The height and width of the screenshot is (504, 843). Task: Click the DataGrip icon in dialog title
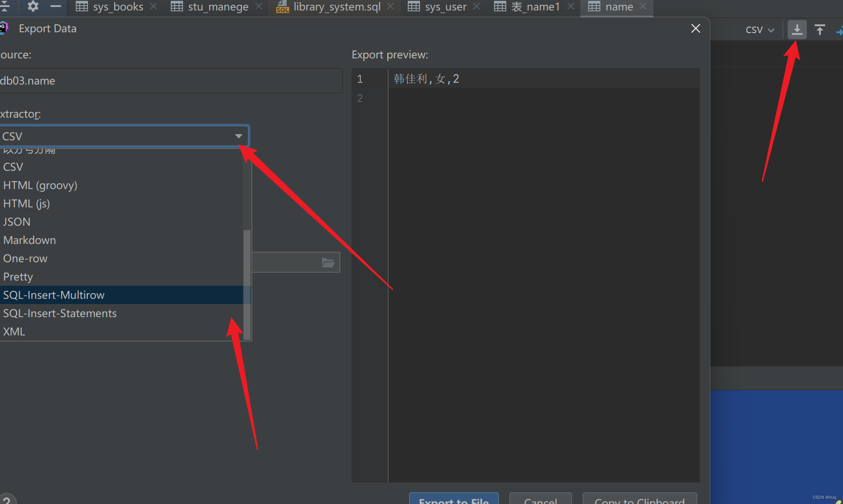pyautogui.click(x=3, y=28)
